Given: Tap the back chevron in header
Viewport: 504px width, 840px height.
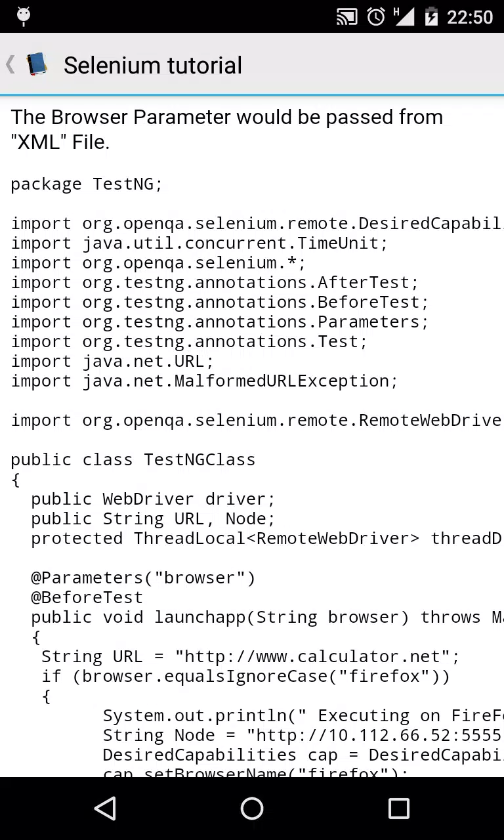Looking at the screenshot, I should [10, 64].
